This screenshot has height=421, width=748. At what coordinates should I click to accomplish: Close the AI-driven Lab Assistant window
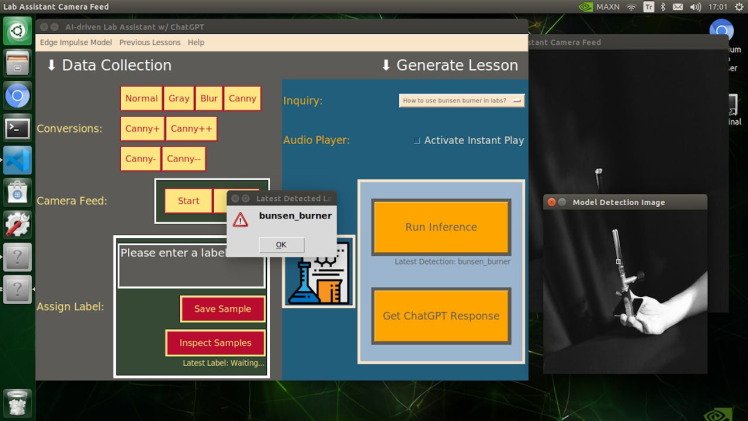[x=44, y=27]
